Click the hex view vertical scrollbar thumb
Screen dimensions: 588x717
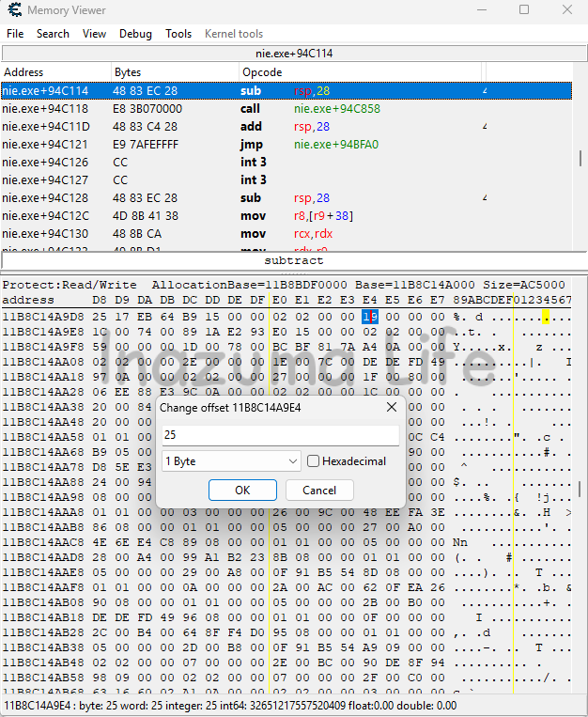click(x=580, y=489)
